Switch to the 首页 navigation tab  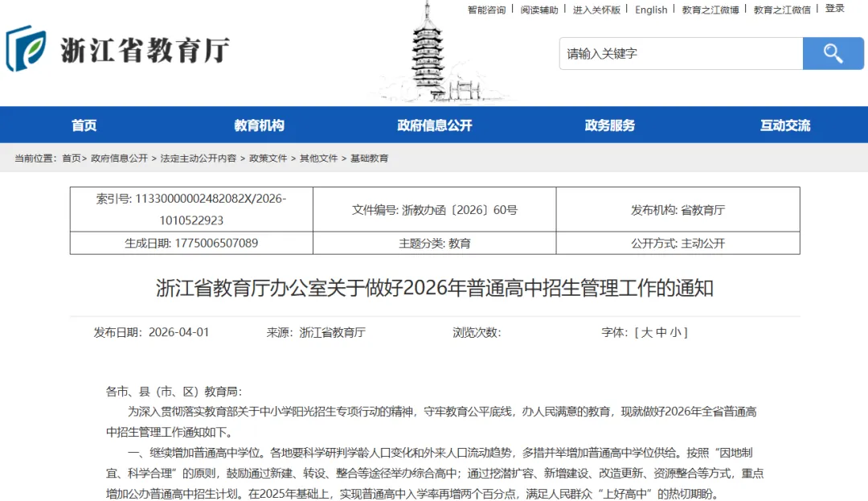point(84,125)
